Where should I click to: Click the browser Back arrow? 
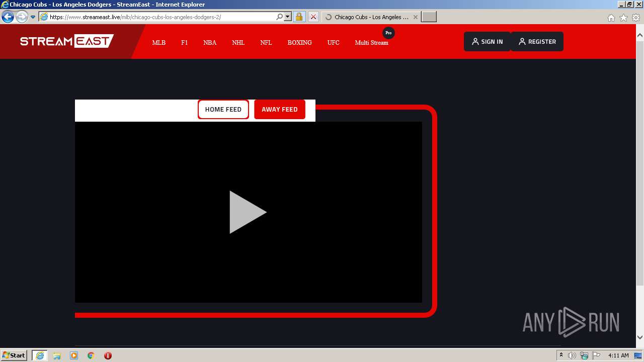[x=8, y=17]
